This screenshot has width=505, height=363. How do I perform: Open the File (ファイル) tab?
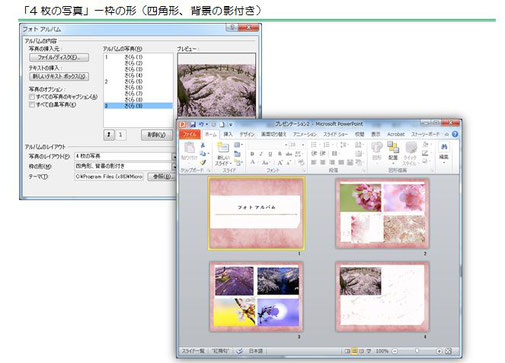click(x=190, y=134)
